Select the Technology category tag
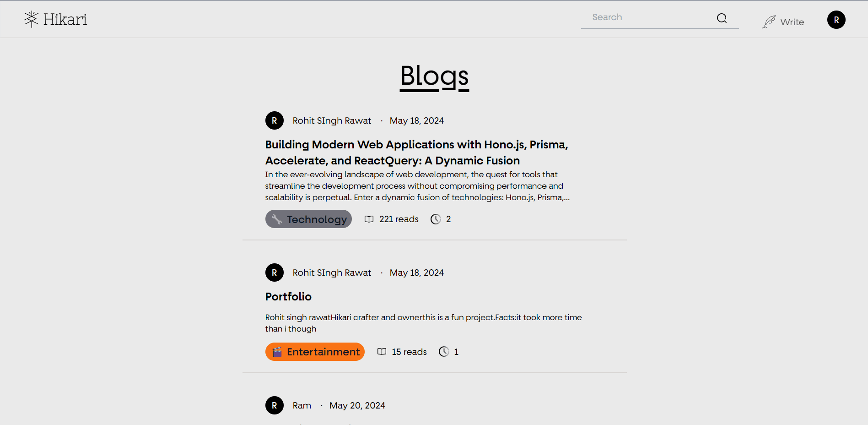 308,219
